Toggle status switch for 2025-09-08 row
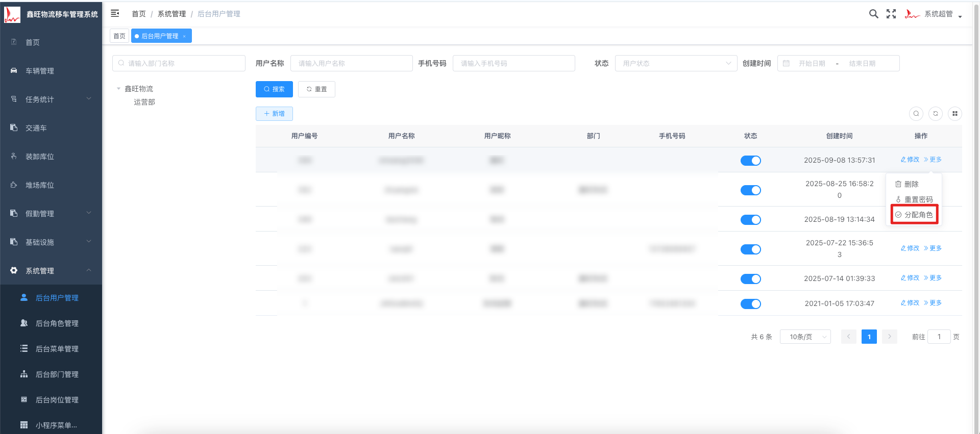Image resolution: width=980 pixels, height=434 pixels. pos(751,161)
